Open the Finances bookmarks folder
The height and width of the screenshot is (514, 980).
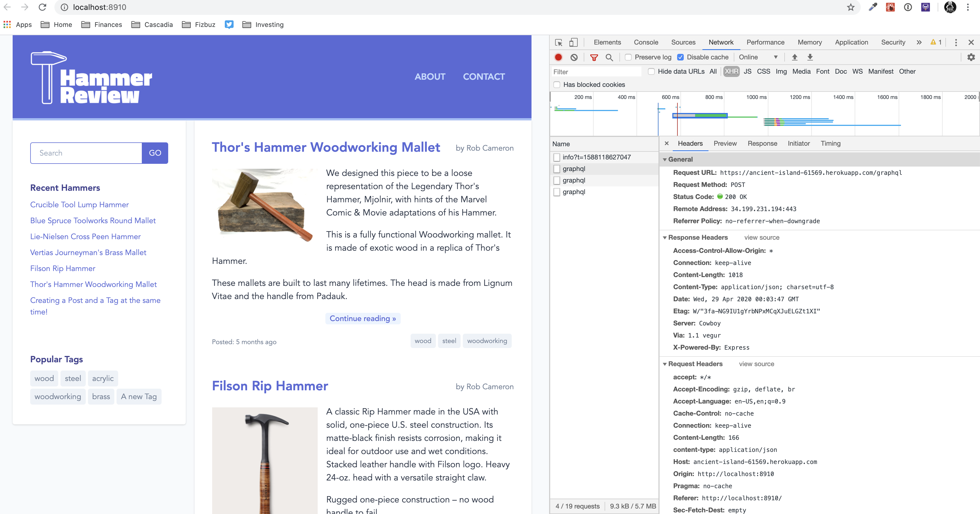pos(102,25)
